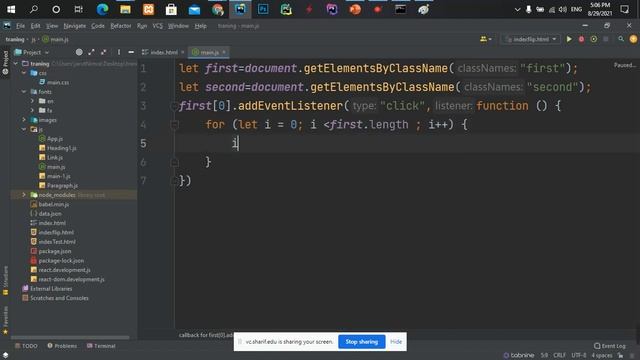Open the Terminal tool window
This screenshot has width=640, height=360.
pos(101,346)
